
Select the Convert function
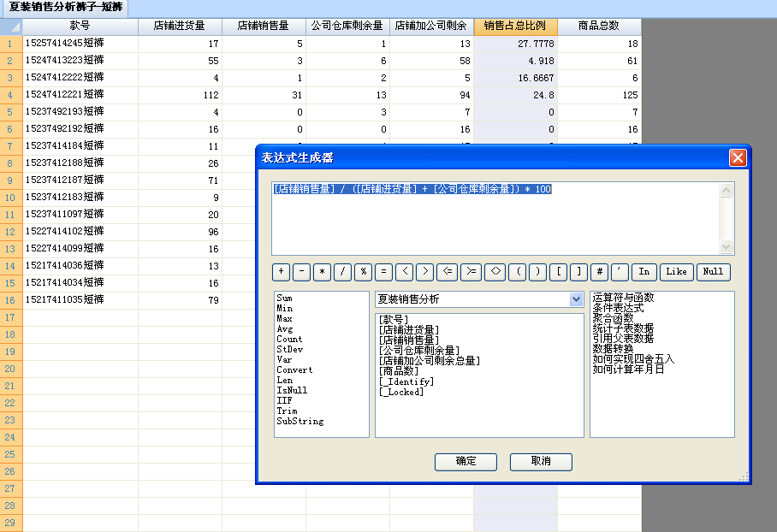coord(294,370)
